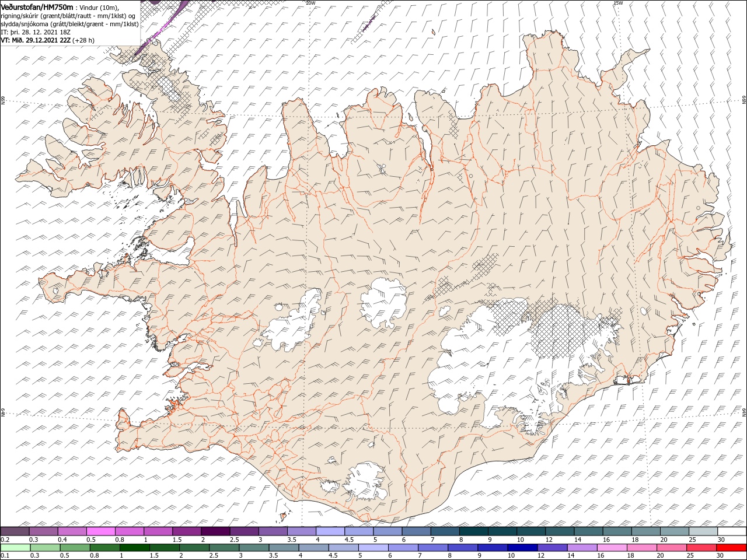The image size is (747, 560).
Task: Pick the dark teal swatch labeled 8 in the upper legend row
Action: click(473, 531)
